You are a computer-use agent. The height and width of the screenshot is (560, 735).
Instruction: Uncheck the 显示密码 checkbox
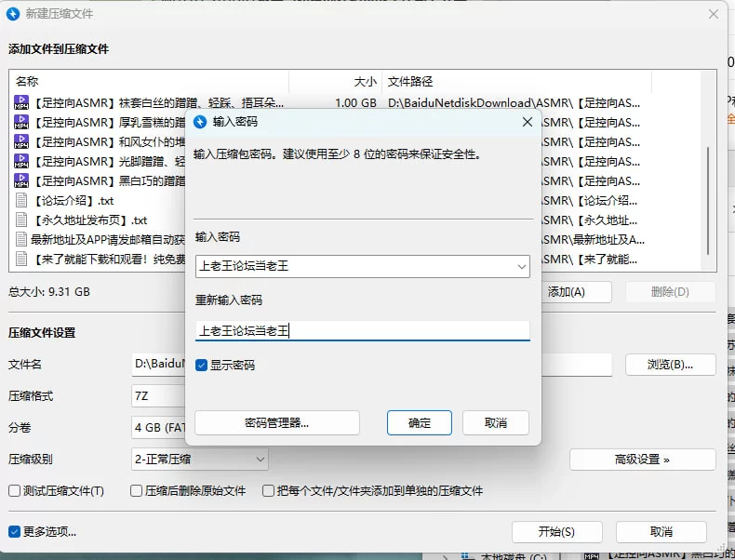[x=201, y=365]
